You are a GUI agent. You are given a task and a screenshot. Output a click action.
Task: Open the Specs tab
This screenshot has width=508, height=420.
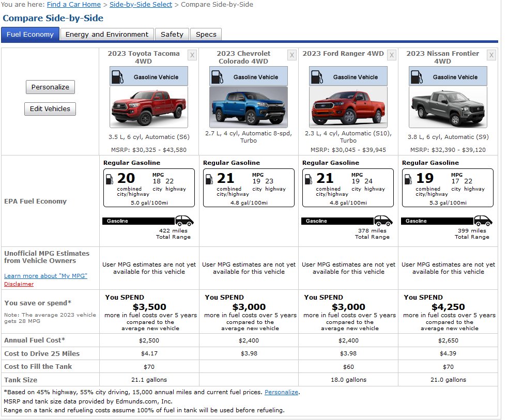tap(206, 34)
